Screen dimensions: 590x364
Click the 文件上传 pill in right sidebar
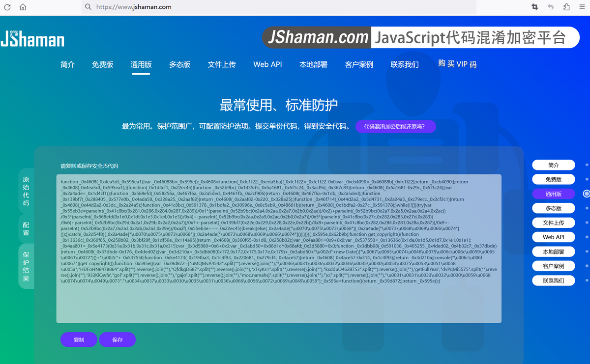(x=554, y=223)
